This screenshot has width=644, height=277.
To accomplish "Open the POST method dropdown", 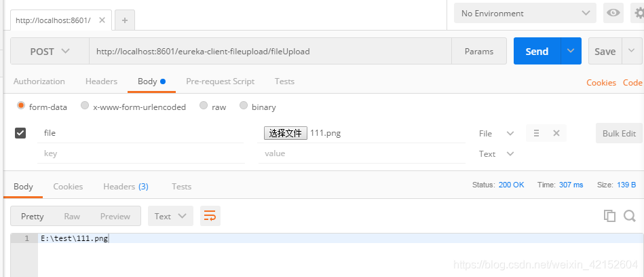I will coord(50,52).
